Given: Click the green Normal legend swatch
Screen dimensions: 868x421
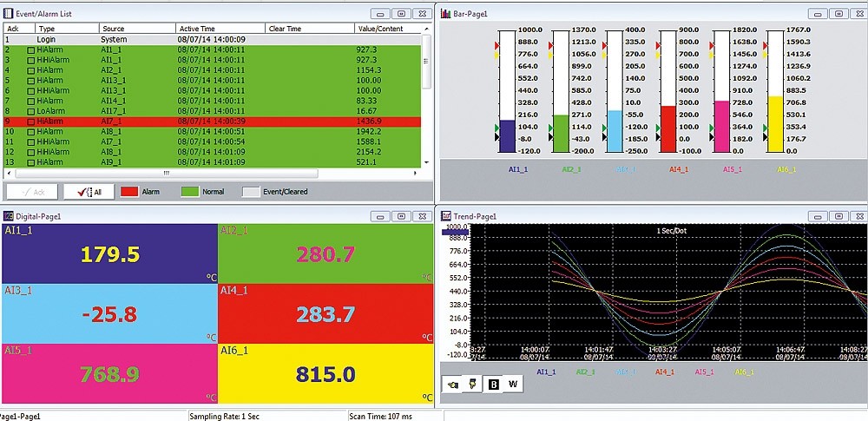Looking at the screenshot, I should (190, 192).
